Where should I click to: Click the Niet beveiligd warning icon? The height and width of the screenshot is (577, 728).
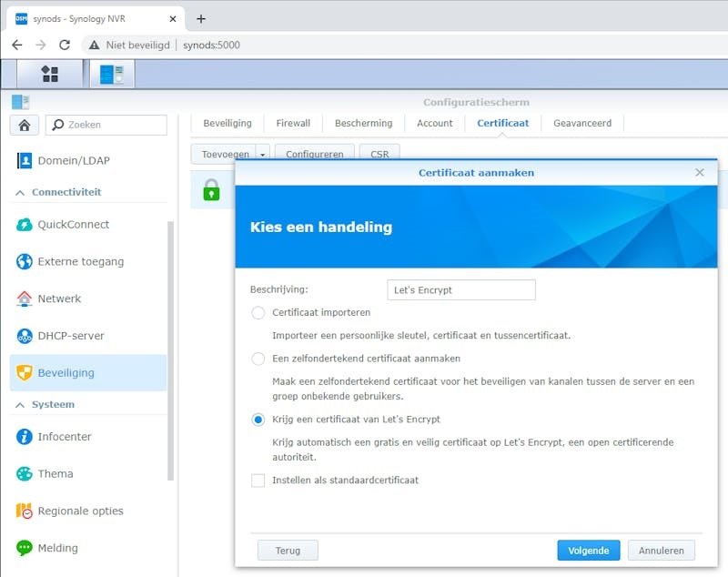(x=95, y=45)
